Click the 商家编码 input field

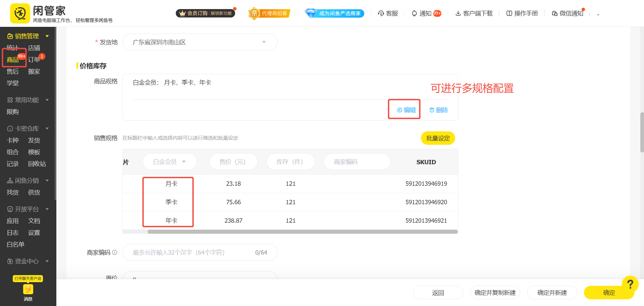click(200, 252)
